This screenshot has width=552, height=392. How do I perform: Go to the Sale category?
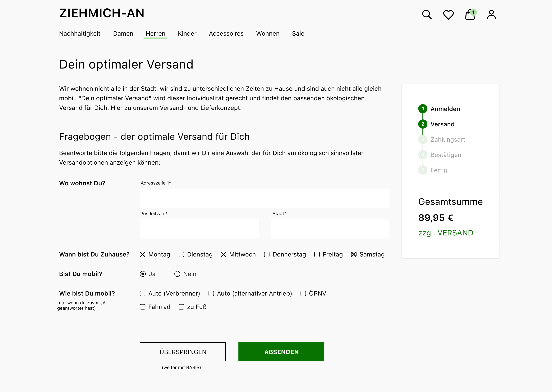coord(298,33)
